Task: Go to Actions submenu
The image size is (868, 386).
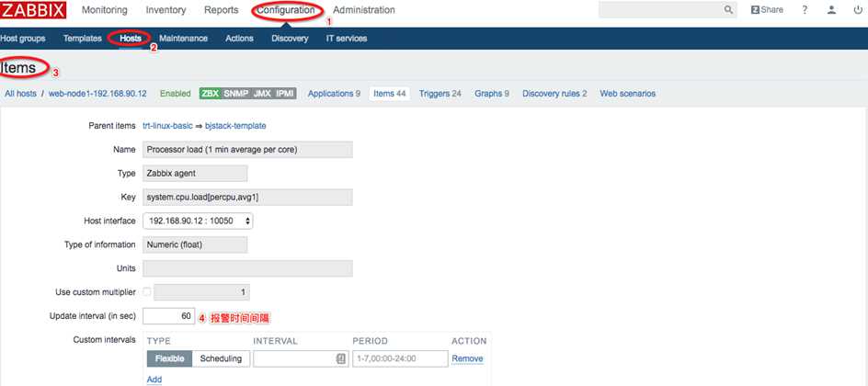Action: 239,39
